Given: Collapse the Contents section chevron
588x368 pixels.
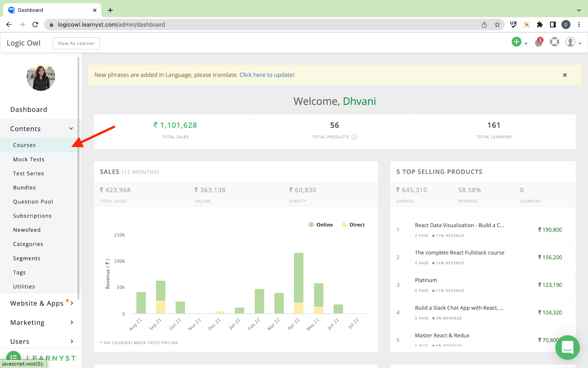Looking at the screenshot, I should [x=71, y=128].
